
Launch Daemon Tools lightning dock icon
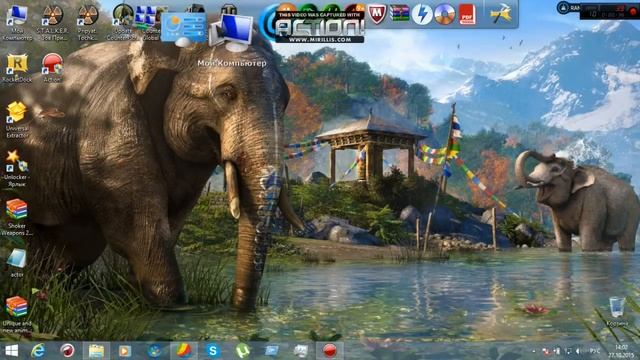422,14
